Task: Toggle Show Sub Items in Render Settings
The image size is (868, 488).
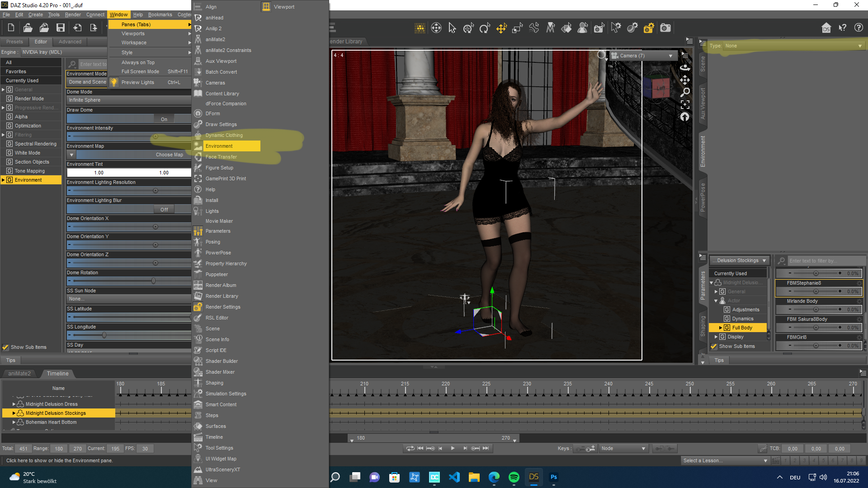Action: point(6,347)
